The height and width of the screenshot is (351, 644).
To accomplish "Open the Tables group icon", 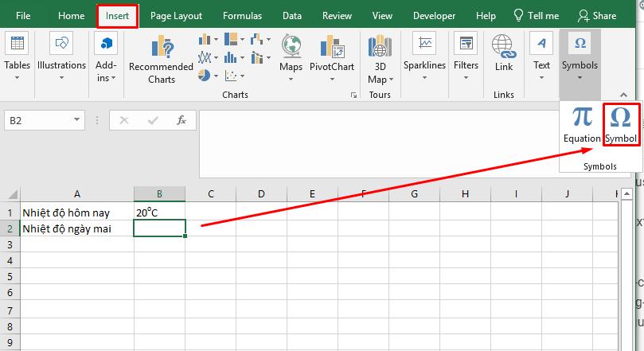I will [x=17, y=43].
